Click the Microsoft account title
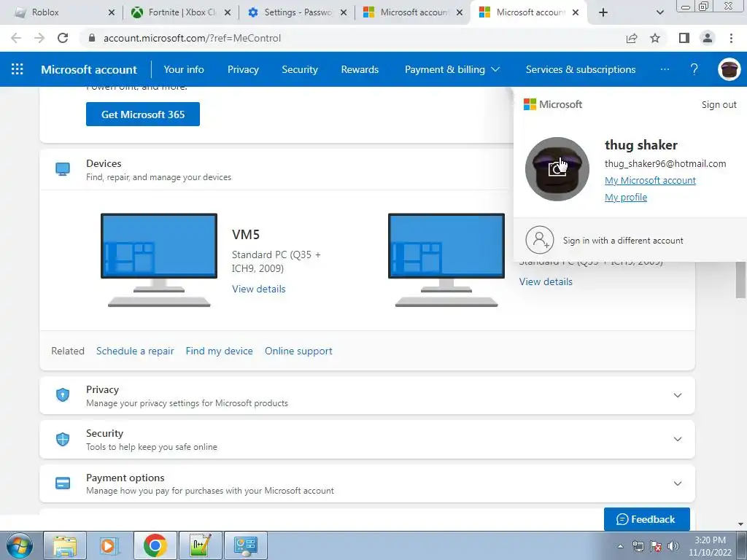747x560 pixels. tap(89, 69)
